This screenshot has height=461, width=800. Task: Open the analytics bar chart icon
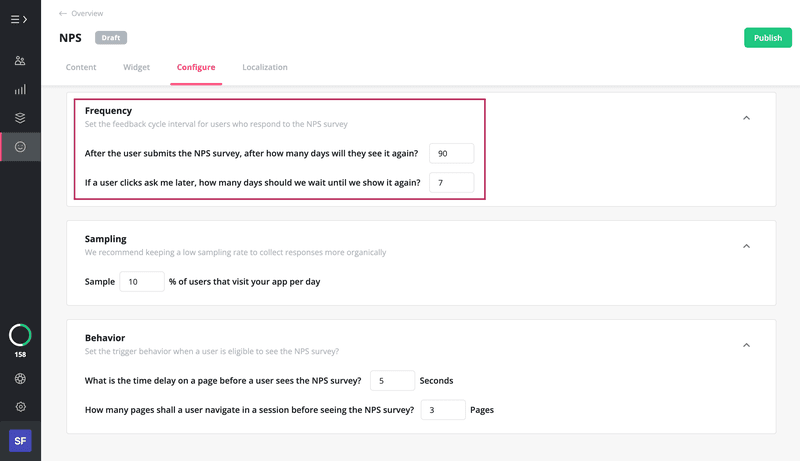20,90
